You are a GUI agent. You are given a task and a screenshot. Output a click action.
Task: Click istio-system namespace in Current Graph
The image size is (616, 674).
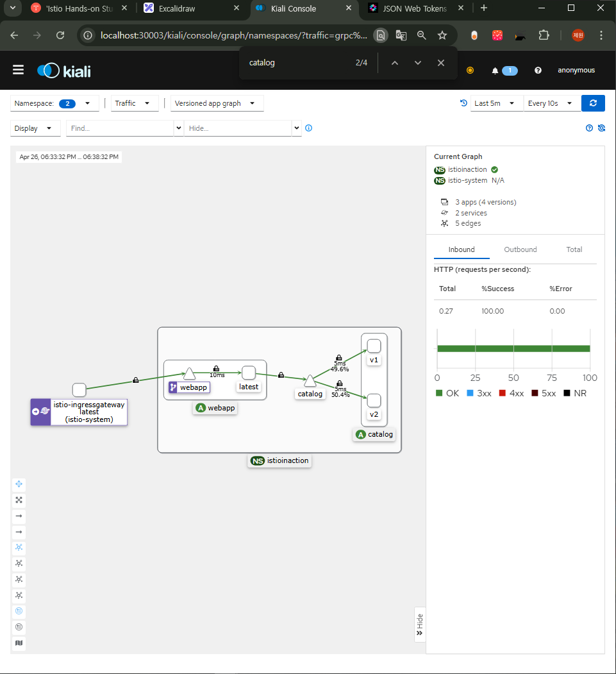coord(467,181)
